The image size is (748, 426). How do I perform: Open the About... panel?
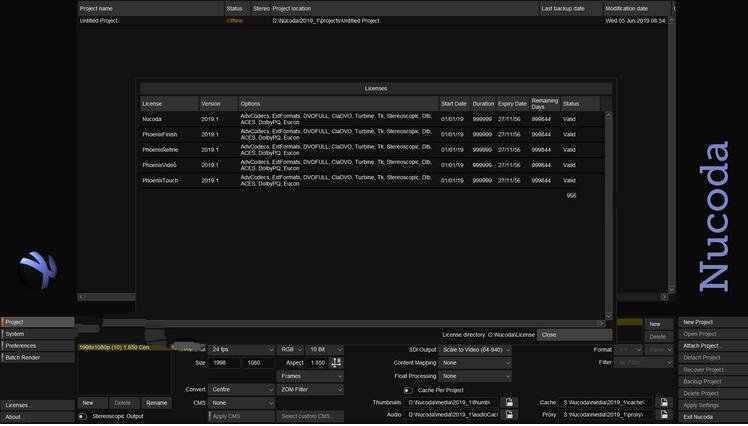coord(38,417)
